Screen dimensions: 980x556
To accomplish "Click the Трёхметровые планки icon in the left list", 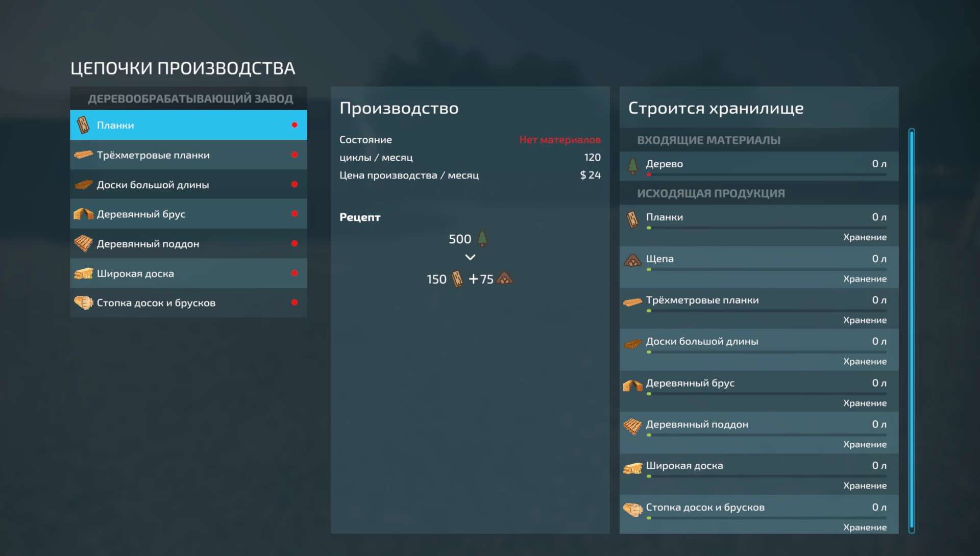I will pos(83,155).
